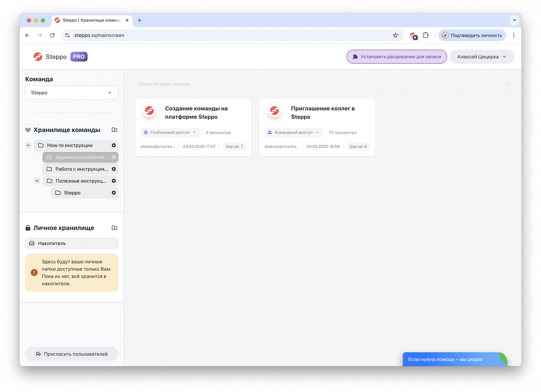
Task: Open the help chat Если нужна помощь
Action: [x=455, y=359]
